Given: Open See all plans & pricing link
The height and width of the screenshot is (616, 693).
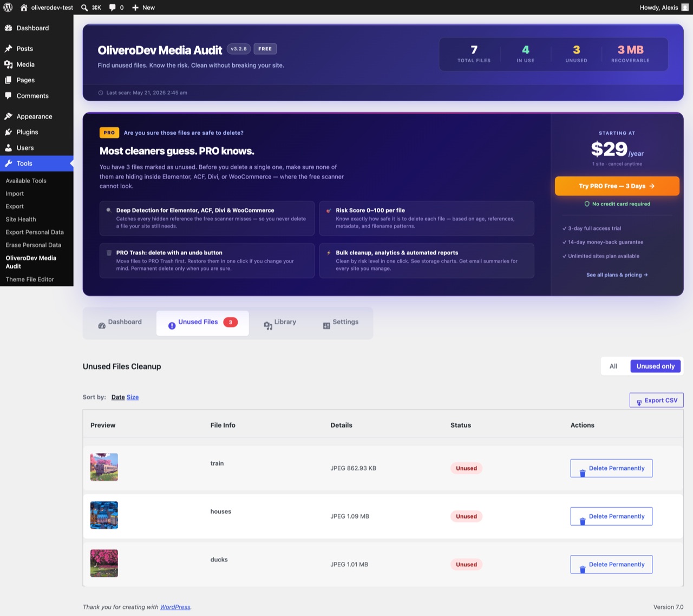Looking at the screenshot, I should coord(617,275).
